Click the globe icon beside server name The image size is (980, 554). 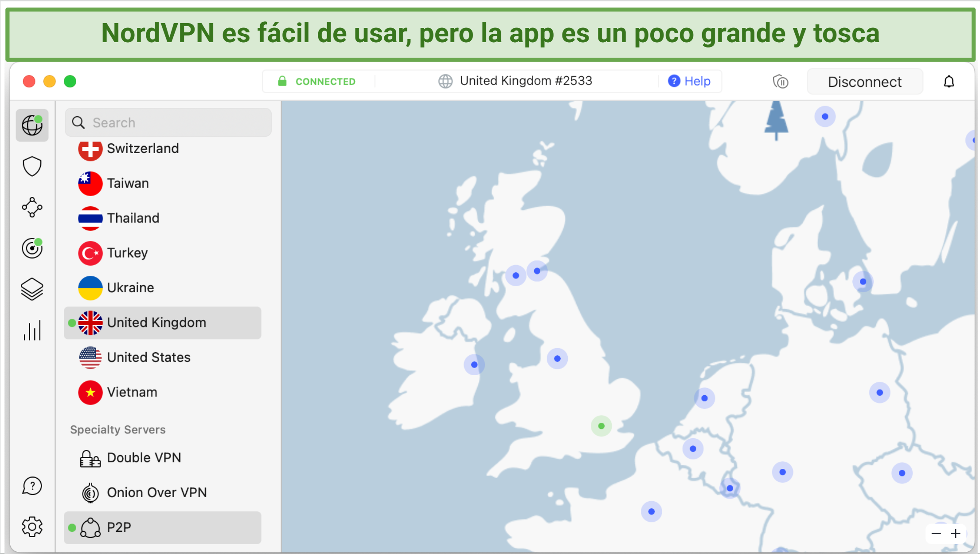(x=445, y=81)
